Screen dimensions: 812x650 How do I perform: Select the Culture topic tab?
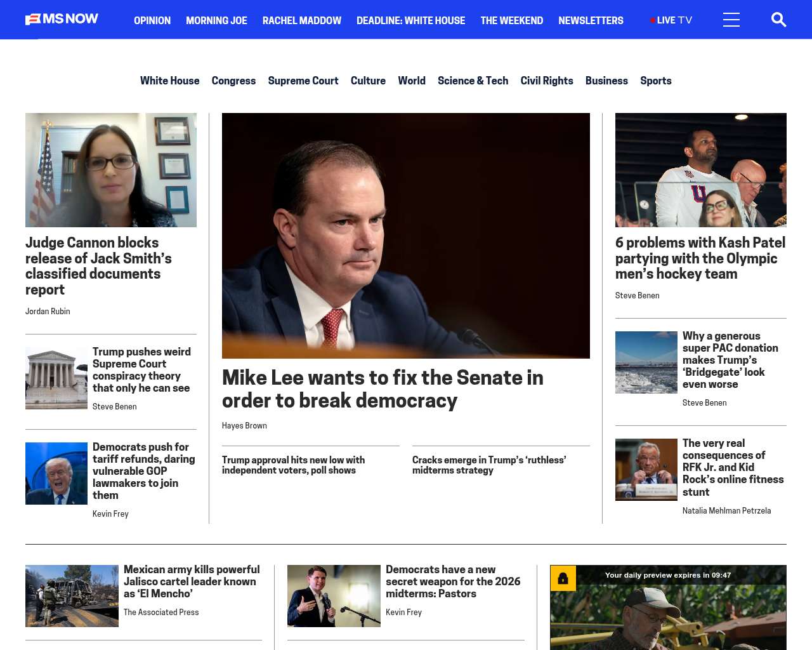click(x=368, y=81)
